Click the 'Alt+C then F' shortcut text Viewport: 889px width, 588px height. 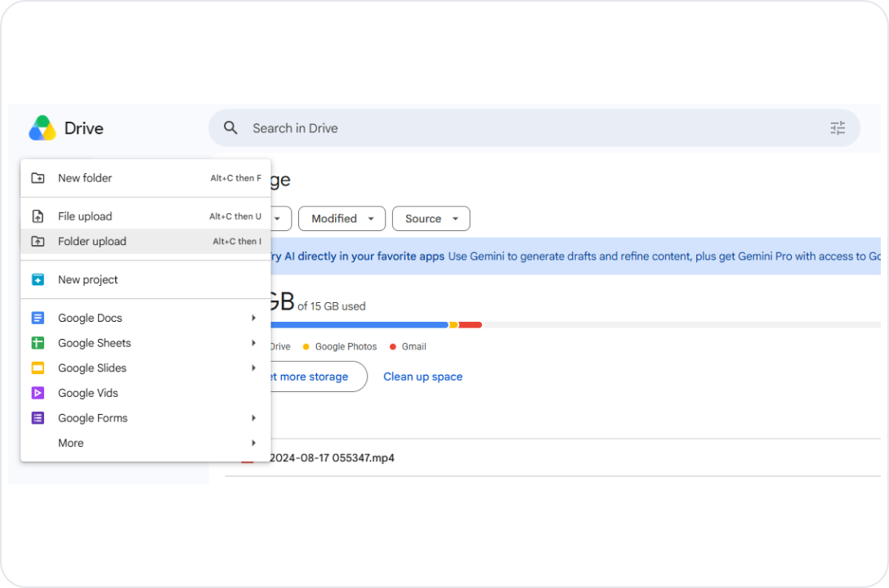(x=236, y=178)
